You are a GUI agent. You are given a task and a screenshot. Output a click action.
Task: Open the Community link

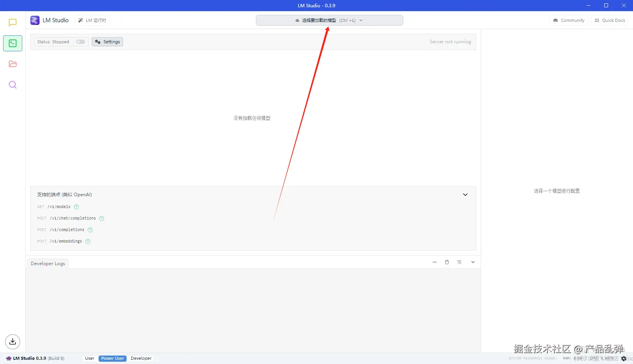point(569,20)
